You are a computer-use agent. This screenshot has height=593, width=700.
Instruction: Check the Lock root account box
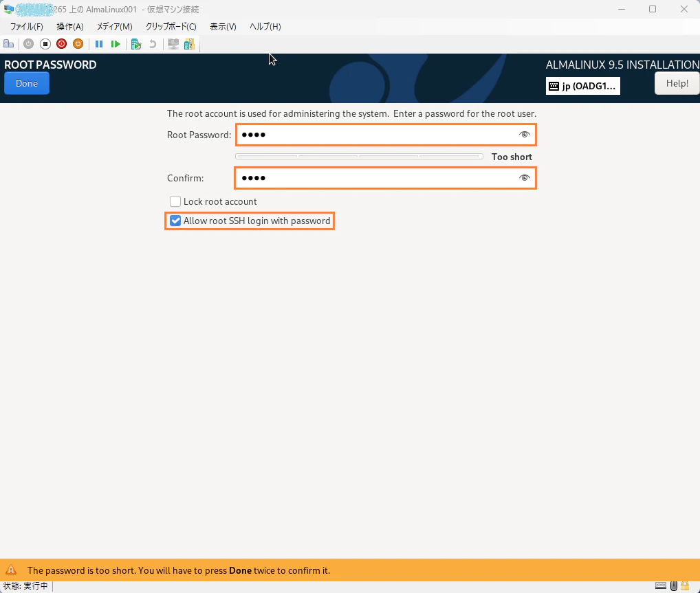175,201
